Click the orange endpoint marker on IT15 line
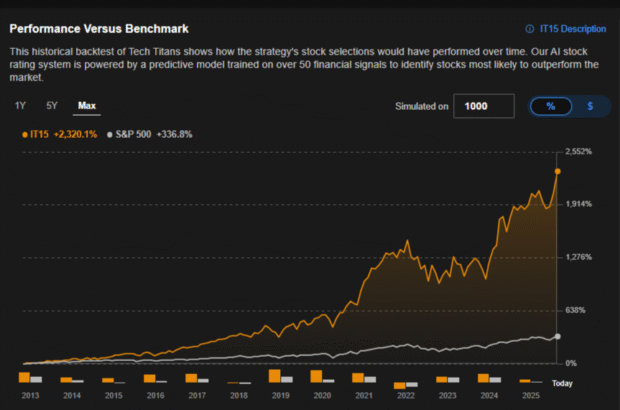Image resolution: width=620 pixels, height=410 pixels. pos(557,172)
